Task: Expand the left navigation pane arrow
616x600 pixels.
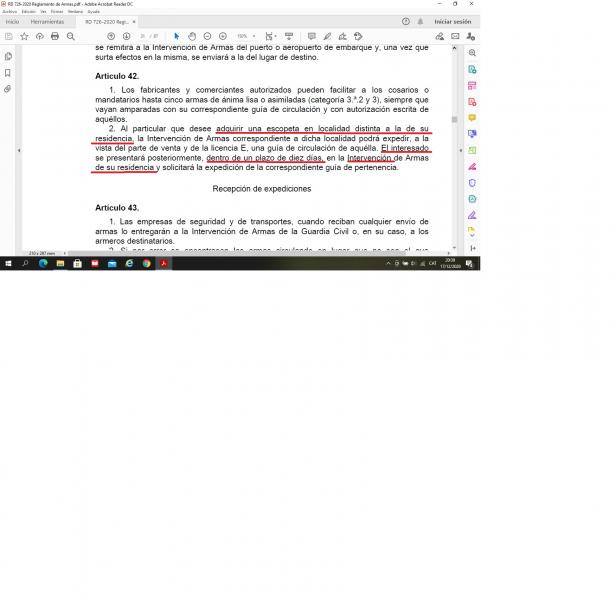Action: tap(19, 150)
